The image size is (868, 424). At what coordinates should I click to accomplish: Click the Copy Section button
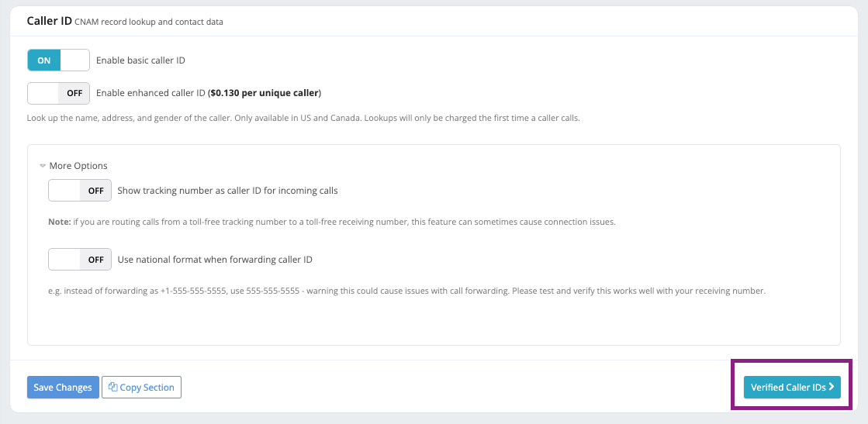click(x=141, y=388)
